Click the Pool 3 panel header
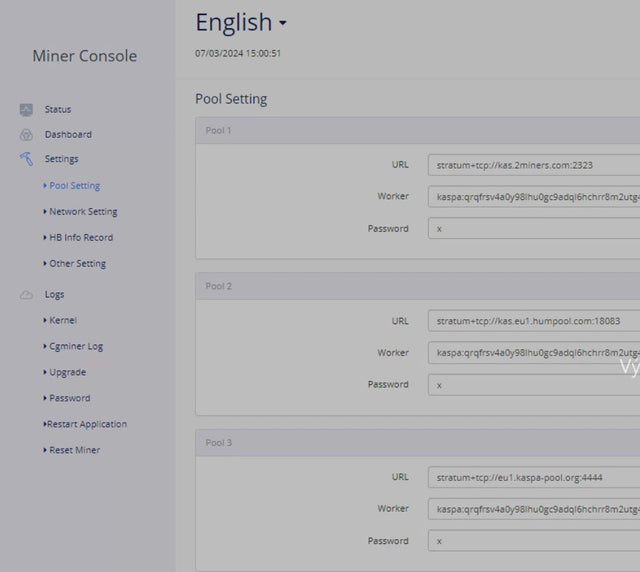640x572 pixels. pos(418,443)
